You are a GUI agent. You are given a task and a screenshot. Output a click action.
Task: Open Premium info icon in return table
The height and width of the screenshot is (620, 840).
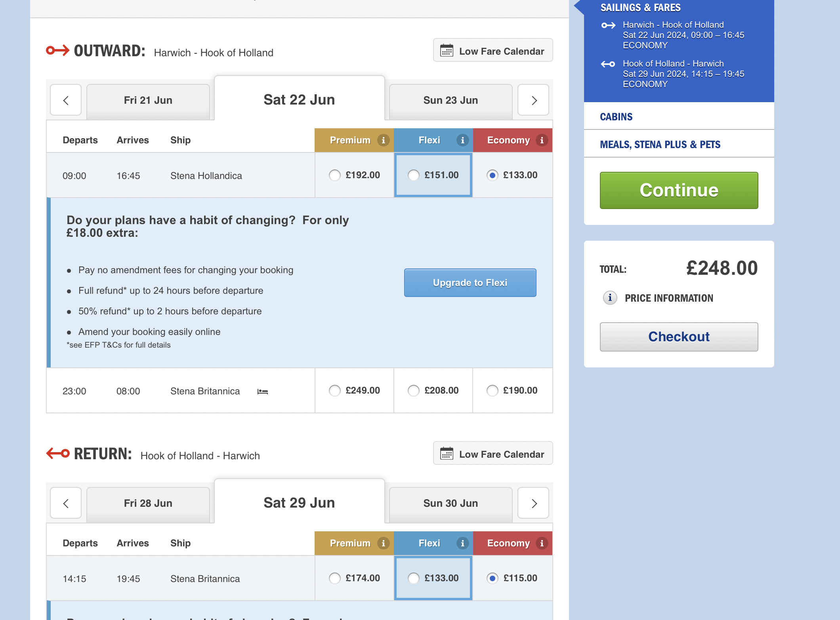383,543
